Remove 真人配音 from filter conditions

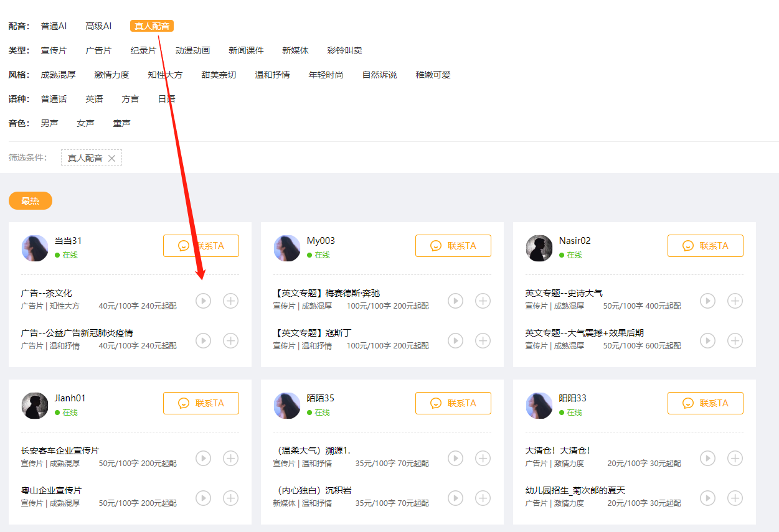point(112,157)
